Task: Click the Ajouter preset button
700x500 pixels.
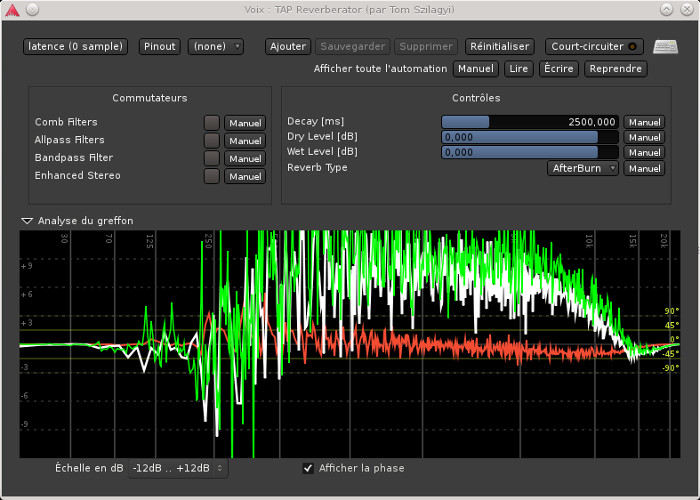Action: coord(288,46)
